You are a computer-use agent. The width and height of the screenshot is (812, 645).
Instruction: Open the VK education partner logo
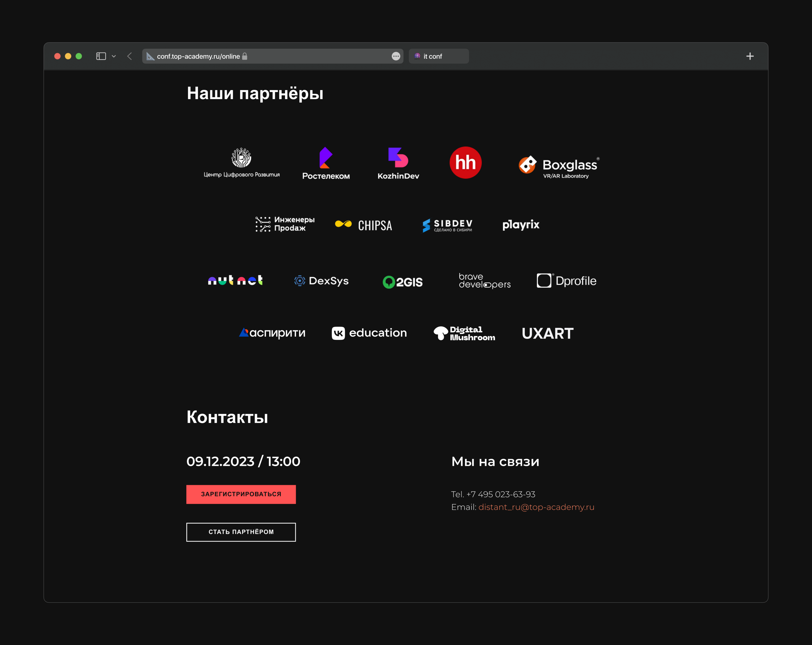(x=369, y=333)
